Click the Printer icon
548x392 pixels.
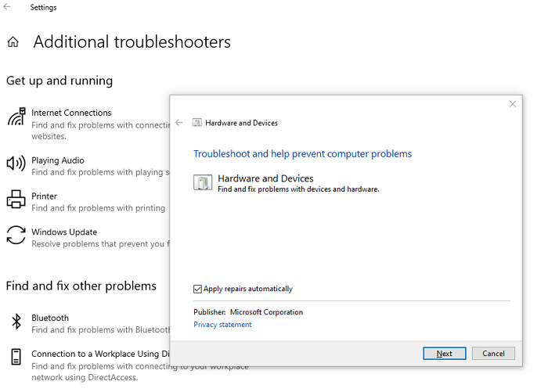click(16, 200)
